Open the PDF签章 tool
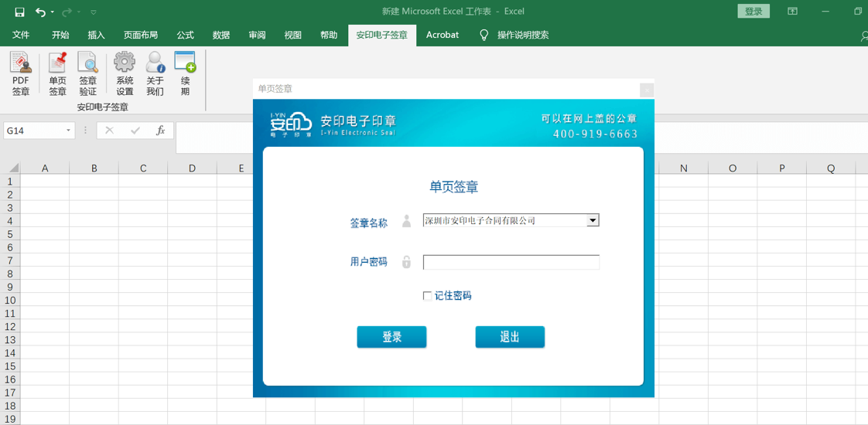The height and width of the screenshot is (425, 868). 21,74
